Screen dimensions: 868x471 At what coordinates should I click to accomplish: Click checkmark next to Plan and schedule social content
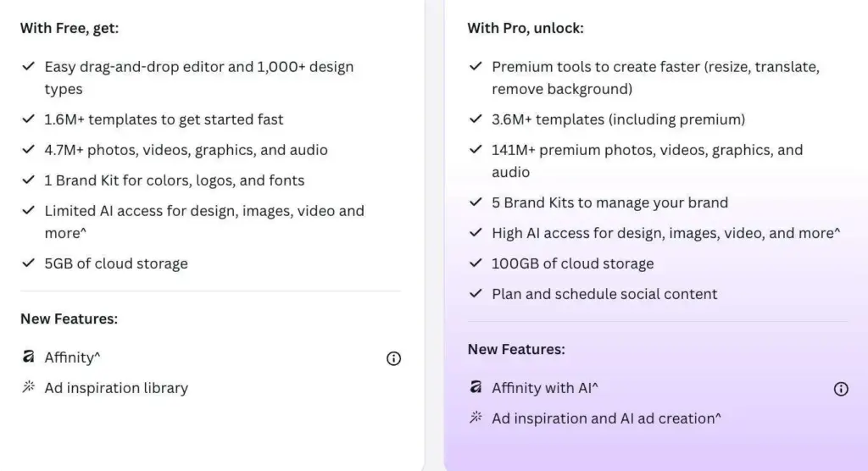(x=476, y=293)
